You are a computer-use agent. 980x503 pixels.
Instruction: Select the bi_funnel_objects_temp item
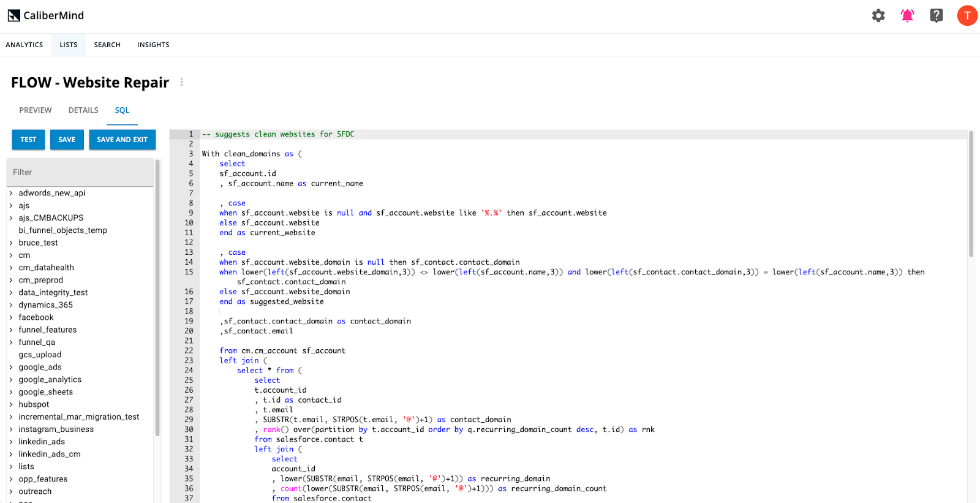coord(62,230)
